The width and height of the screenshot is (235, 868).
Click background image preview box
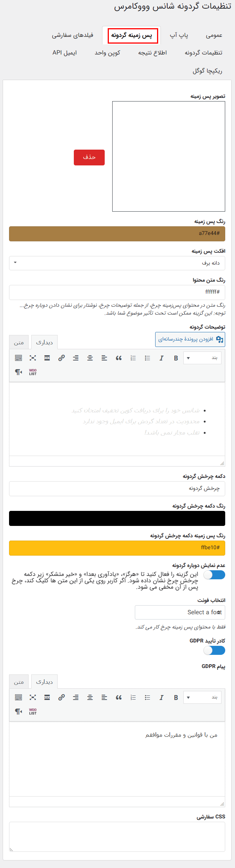[169, 156]
